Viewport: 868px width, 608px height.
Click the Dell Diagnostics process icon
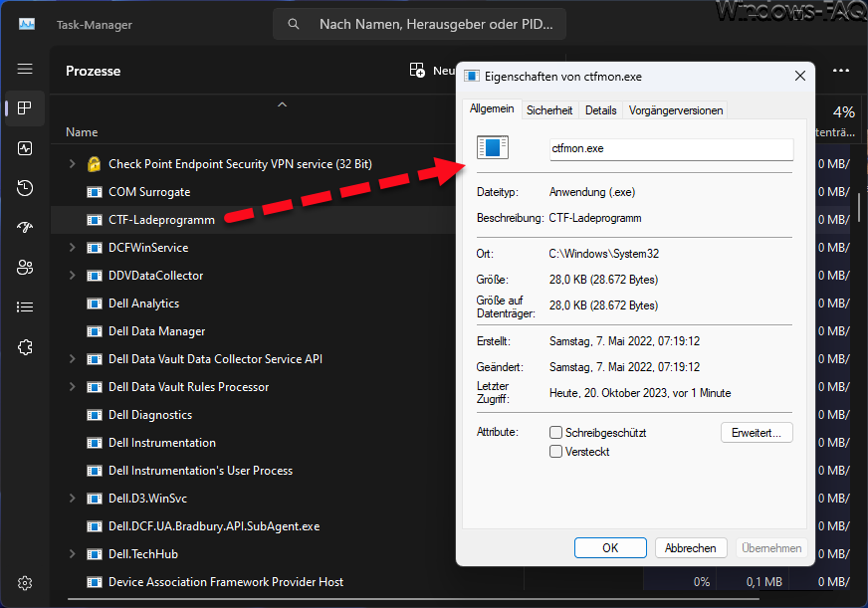(95, 415)
